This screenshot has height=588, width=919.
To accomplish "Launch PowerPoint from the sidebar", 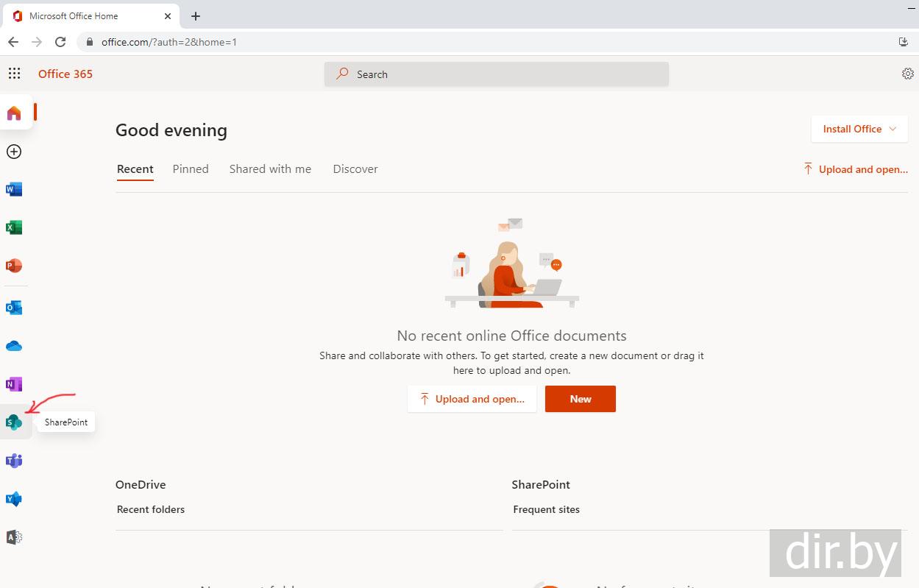I will [x=14, y=266].
